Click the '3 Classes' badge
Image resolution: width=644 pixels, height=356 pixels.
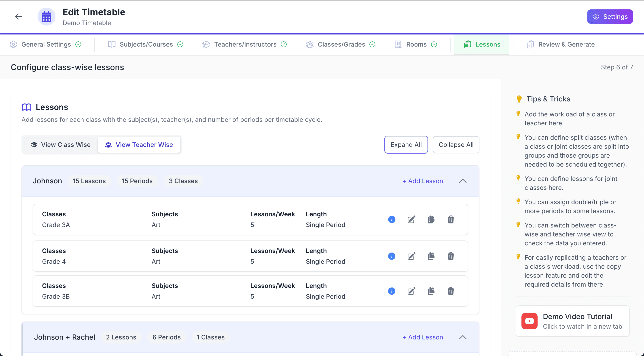(x=183, y=181)
